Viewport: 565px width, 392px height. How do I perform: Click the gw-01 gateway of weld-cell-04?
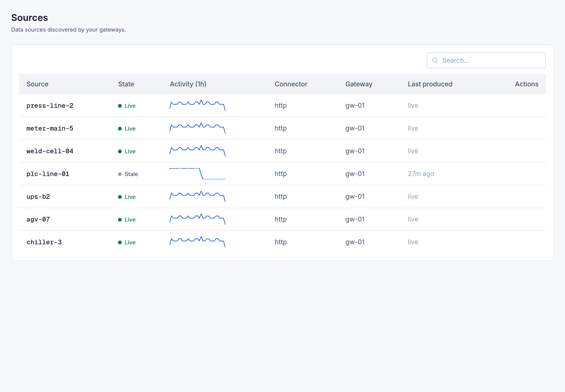point(355,151)
